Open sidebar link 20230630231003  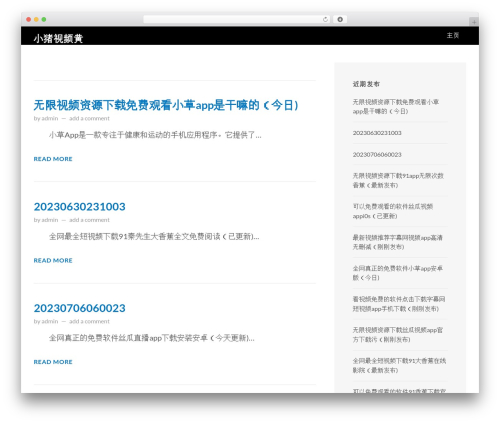[x=377, y=133]
